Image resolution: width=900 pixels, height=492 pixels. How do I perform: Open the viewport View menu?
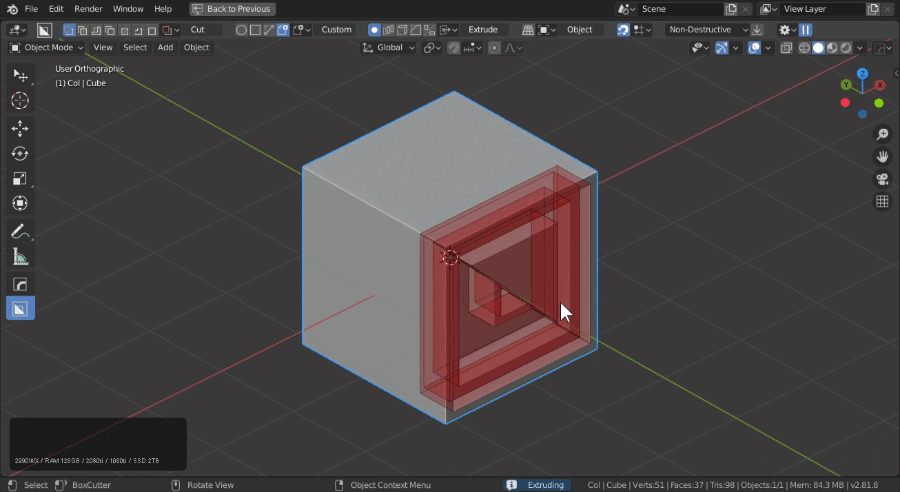tap(103, 48)
